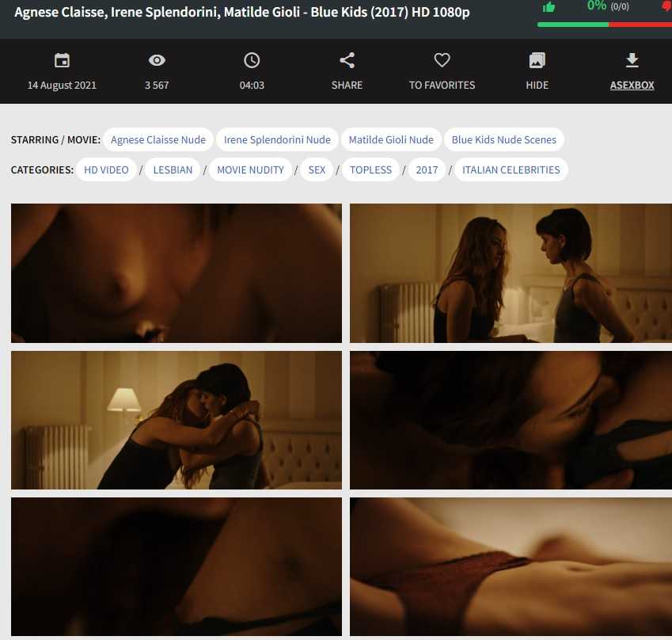Click the red thumbs-down dislike icon

point(666,7)
